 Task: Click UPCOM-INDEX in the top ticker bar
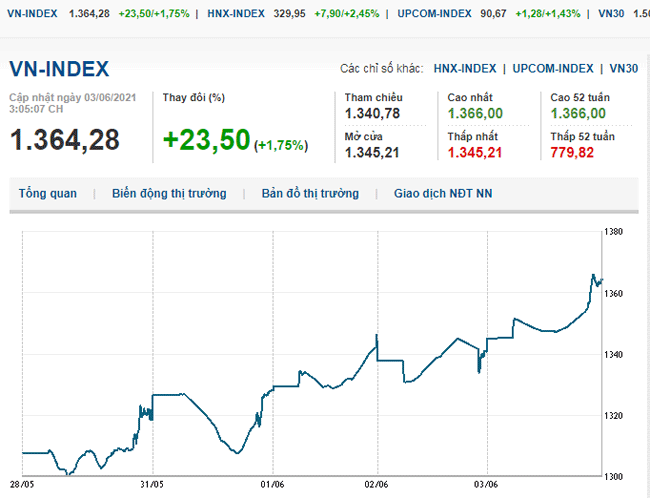click(434, 14)
